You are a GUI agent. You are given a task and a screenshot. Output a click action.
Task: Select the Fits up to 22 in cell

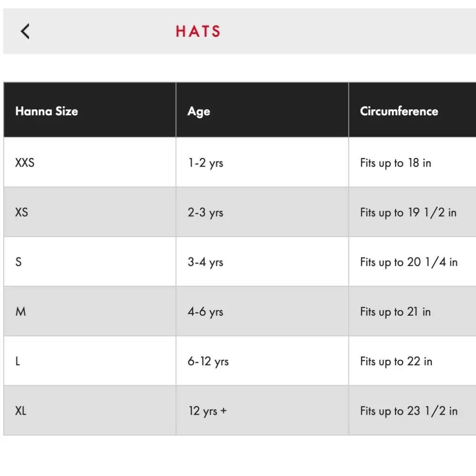coord(396,361)
